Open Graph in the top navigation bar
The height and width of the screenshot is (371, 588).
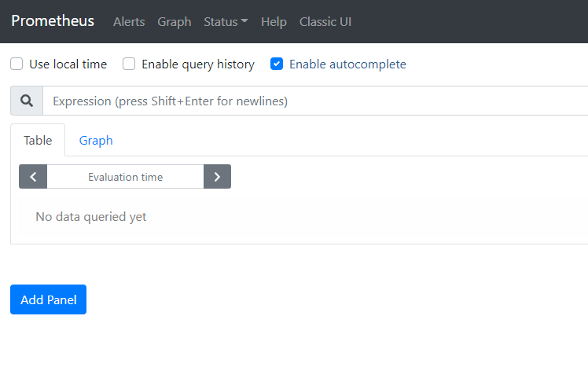point(174,22)
